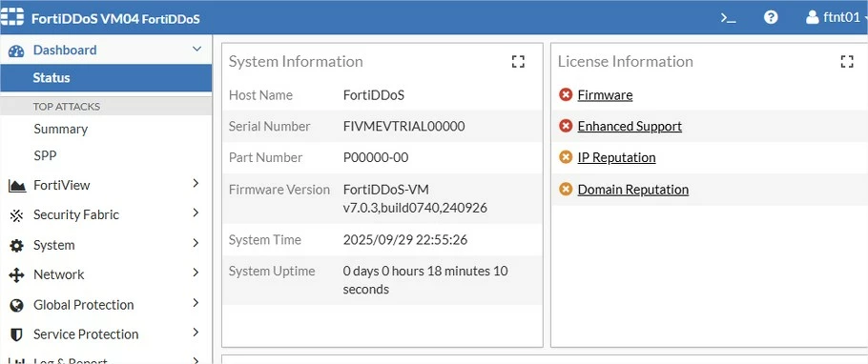Expand the Security Fabric chevron
The width and height of the screenshot is (868, 364).
coord(196,213)
